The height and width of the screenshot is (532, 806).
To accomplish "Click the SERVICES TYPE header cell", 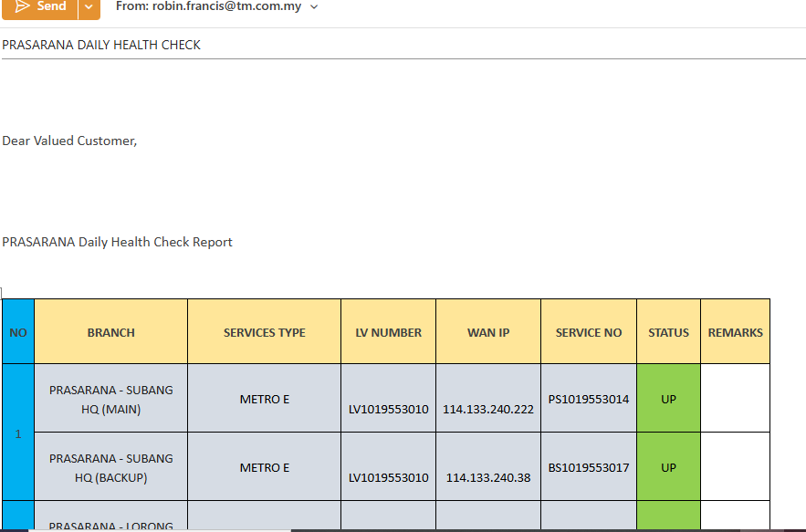I will 264,332.
